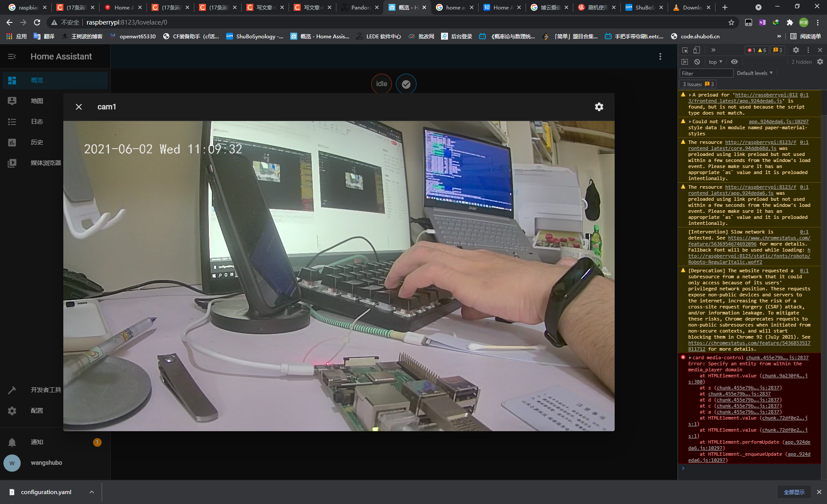827x504 pixels.
Task: Open camera cam1 settings gear
Action: coord(599,107)
